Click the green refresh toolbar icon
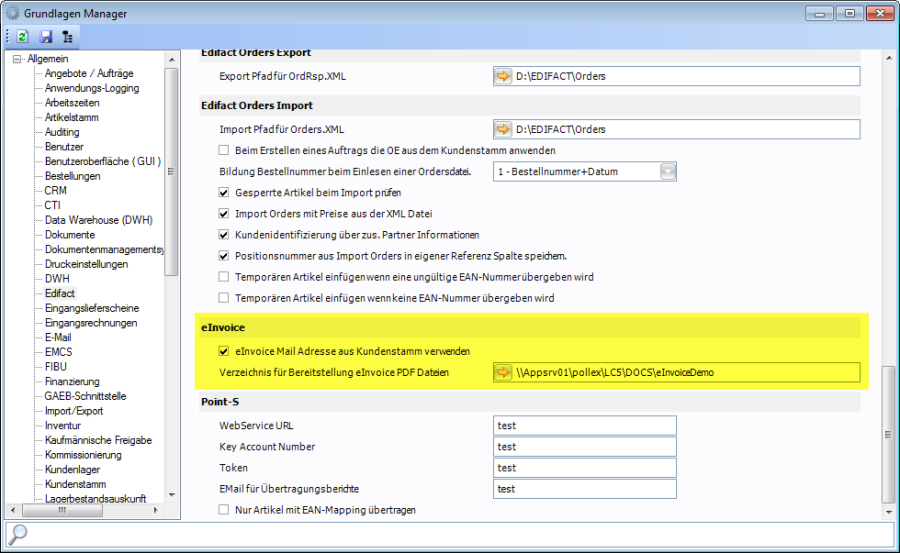 click(x=22, y=37)
